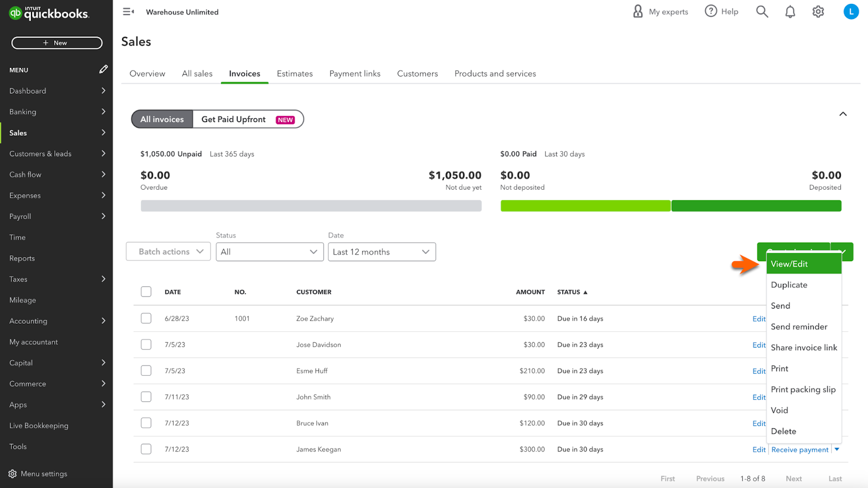Choose Void from the action menu

(x=780, y=410)
